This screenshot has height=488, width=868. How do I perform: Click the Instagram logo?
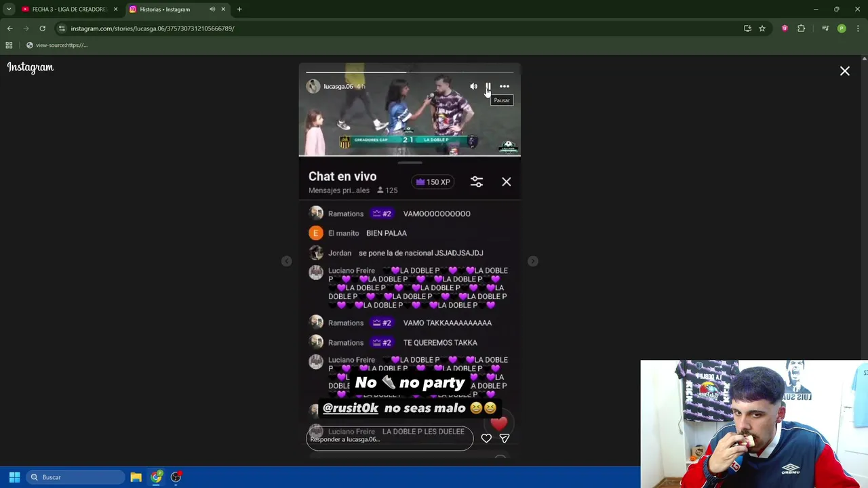tap(31, 67)
